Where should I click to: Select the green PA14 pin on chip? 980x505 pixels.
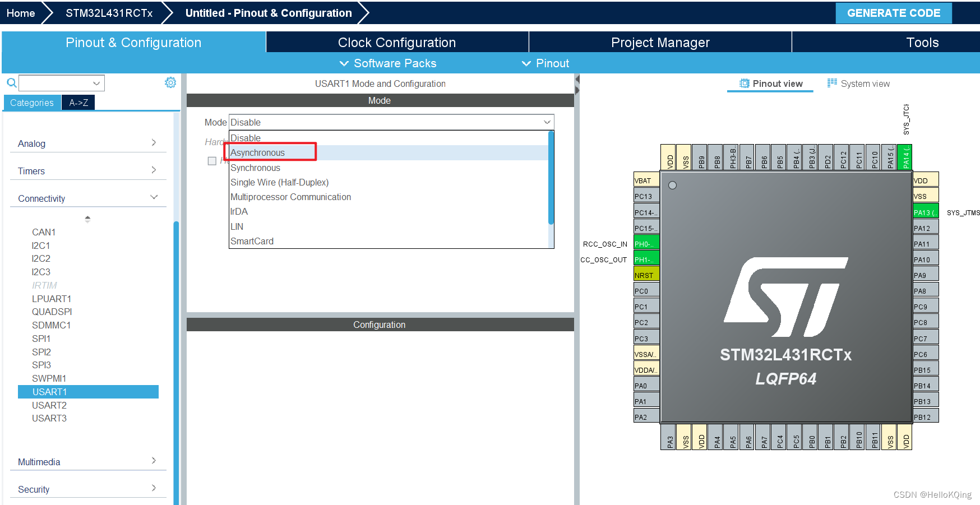904,157
